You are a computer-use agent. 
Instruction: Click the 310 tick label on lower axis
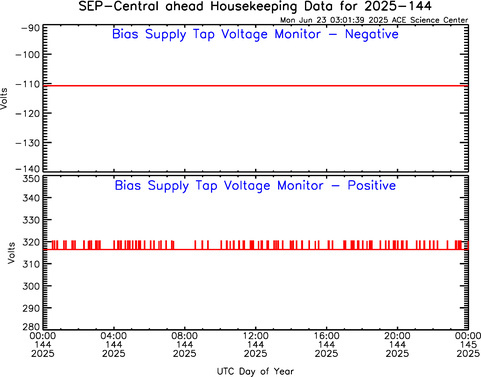click(x=31, y=264)
